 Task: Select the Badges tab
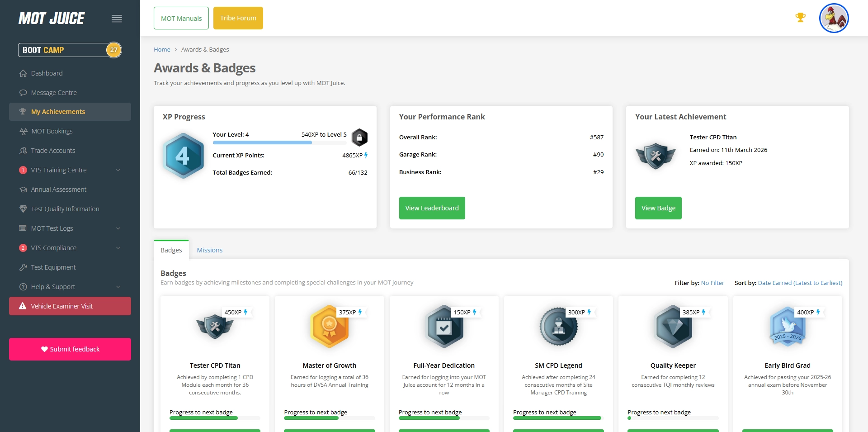pyautogui.click(x=171, y=250)
